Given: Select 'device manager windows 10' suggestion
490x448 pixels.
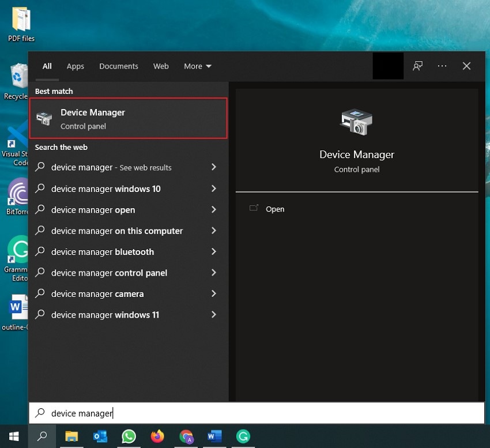Looking at the screenshot, I should (x=128, y=189).
